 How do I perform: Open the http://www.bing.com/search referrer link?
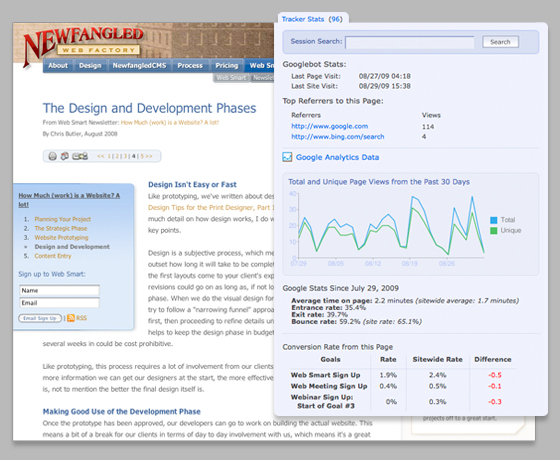pyautogui.click(x=338, y=136)
